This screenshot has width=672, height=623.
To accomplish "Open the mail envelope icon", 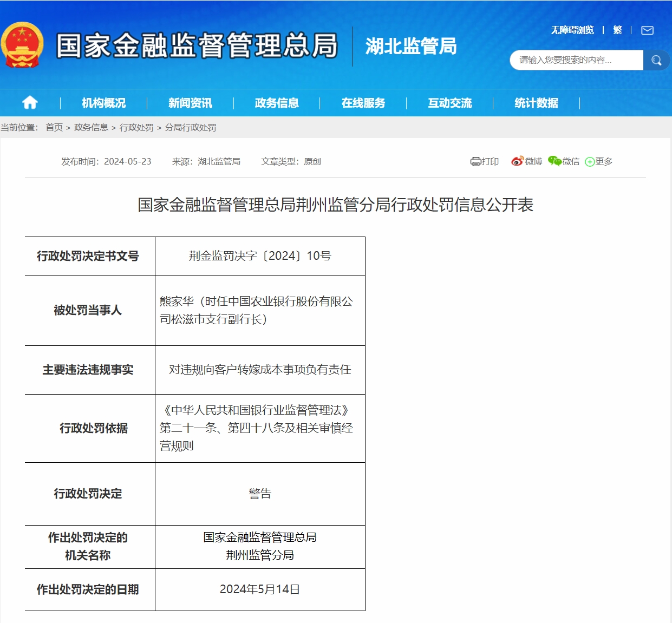I will tap(647, 30).
